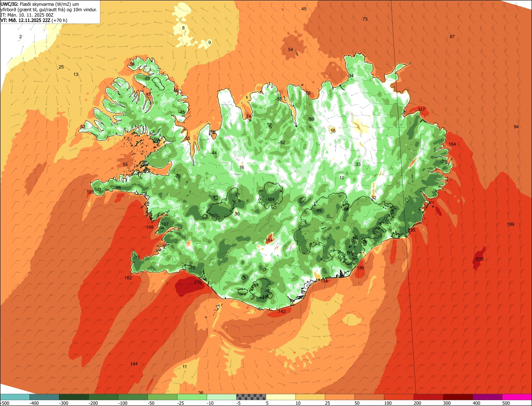532x406 pixels.
Task: Select the 54 value north of Iceland
Action: pos(291,49)
